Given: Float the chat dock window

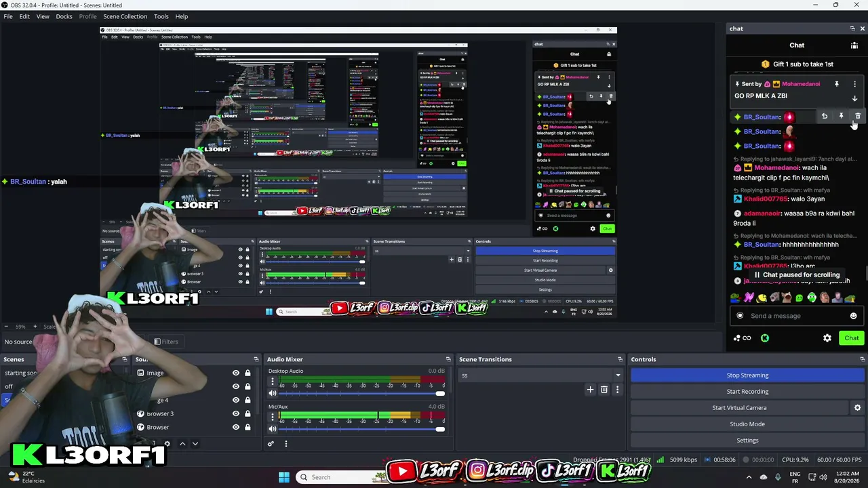Looking at the screenshot, I should [852, 28].
